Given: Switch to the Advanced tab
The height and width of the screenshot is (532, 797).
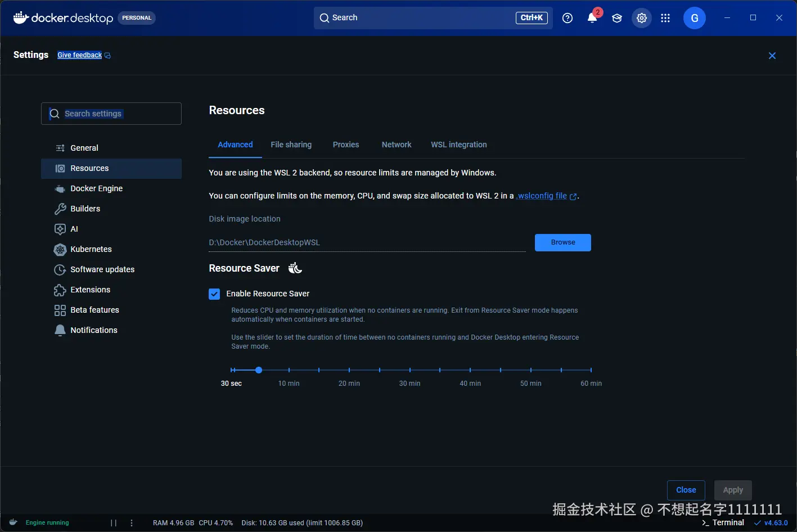Looking at the screenshot, I should pos(235,145).
